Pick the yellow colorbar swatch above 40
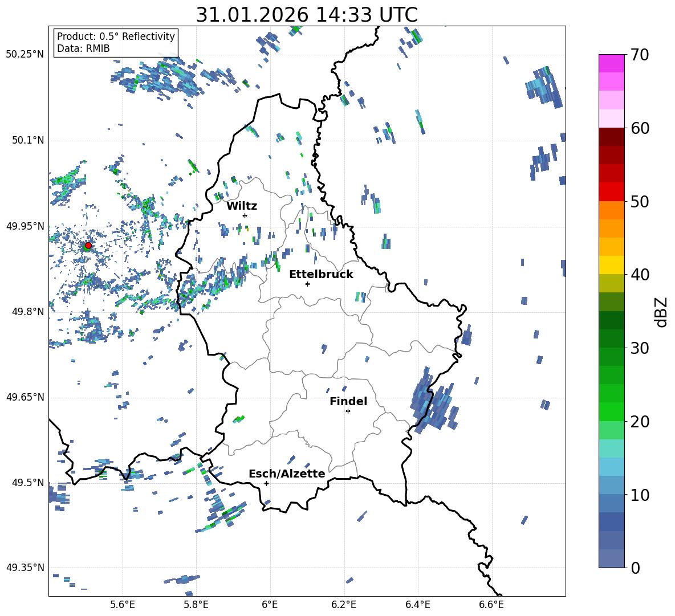Viewport: 675px width, 616px height. pyautogui.click(x=612, y=264)
